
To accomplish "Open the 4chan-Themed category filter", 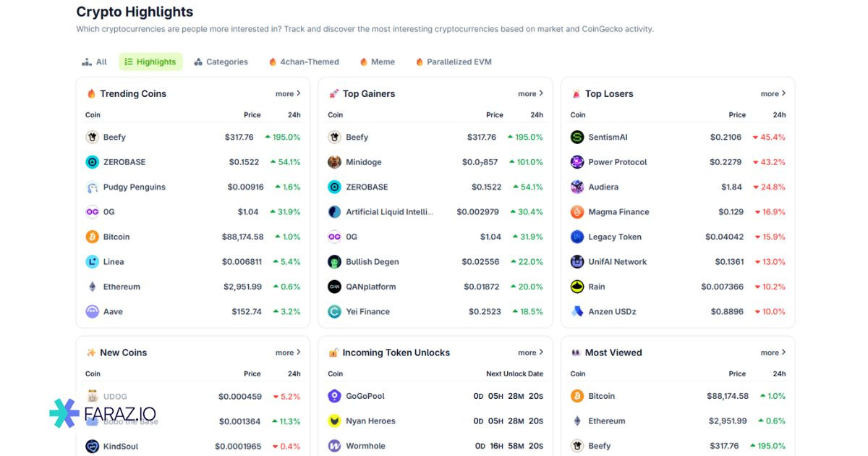I will [304, 62].
